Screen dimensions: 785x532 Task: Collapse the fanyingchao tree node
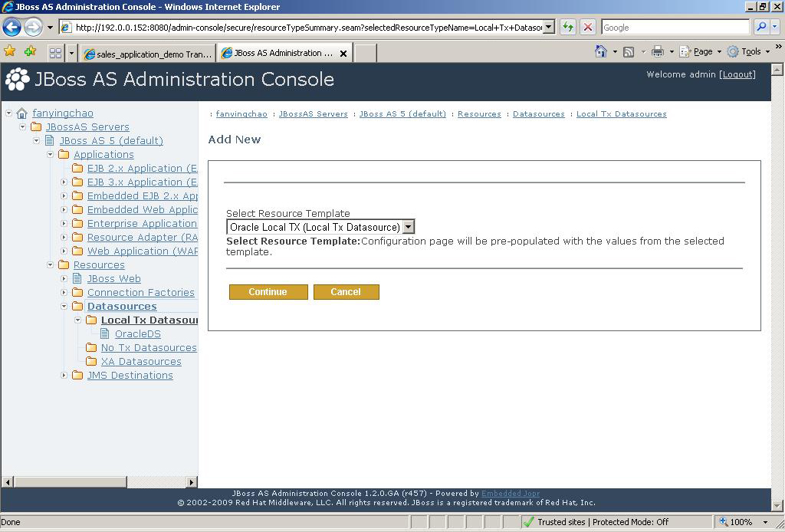8,113
